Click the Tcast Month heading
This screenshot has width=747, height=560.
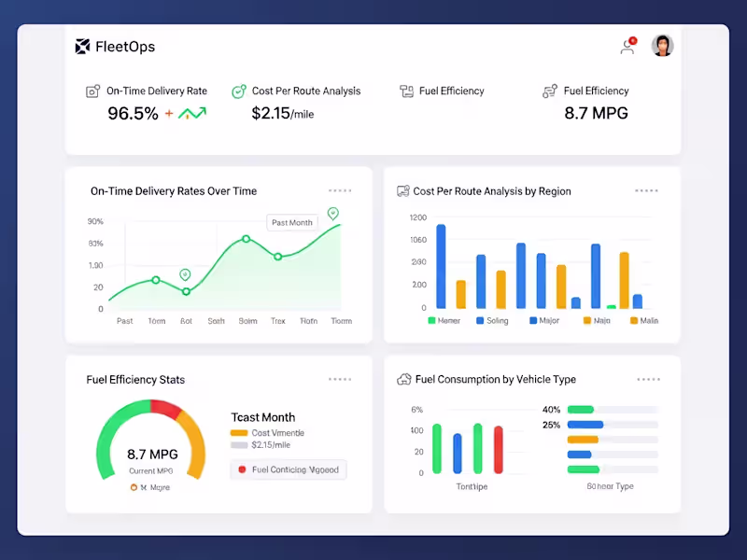pos(263,417)
